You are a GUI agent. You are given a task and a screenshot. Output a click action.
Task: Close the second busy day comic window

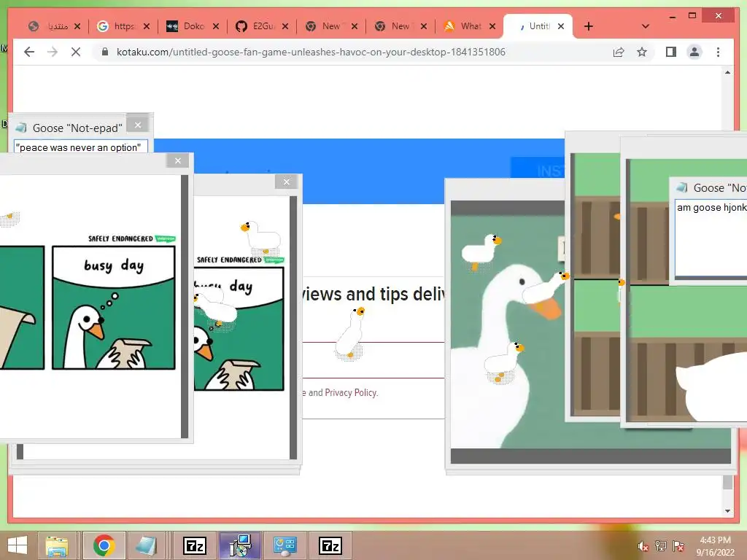point(286,182)
